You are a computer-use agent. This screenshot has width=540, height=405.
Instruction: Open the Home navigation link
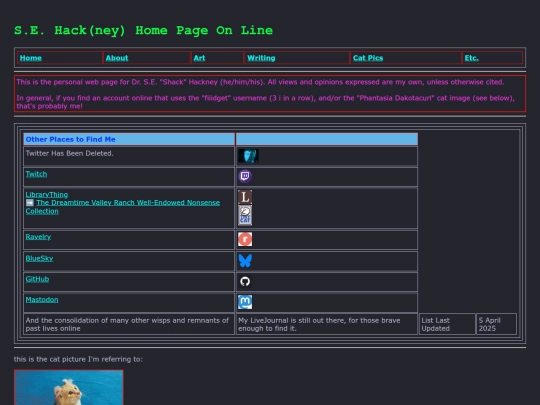[31, 58]
